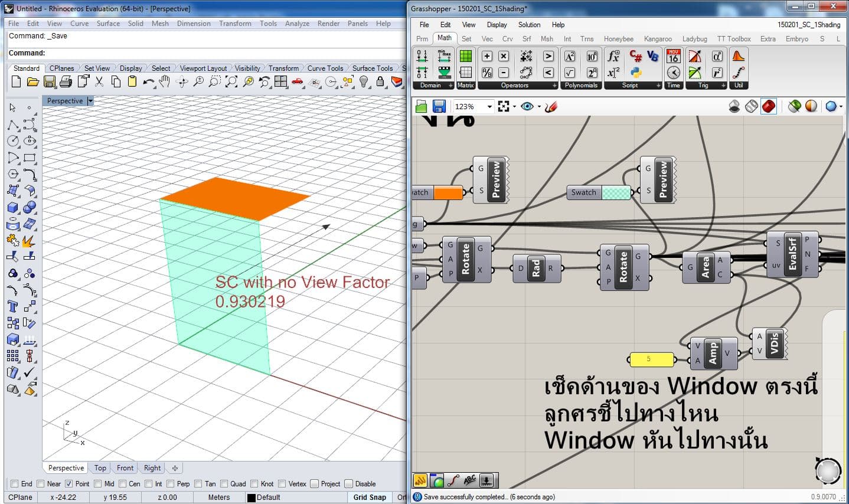
Task: Click the sketch pencil icon in canvas toolbar
Action: (551, 106)
